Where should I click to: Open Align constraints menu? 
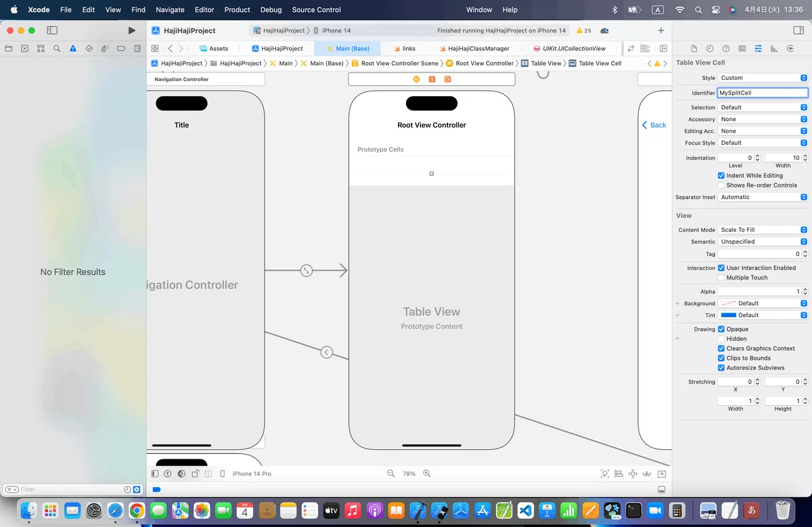coord(618,474)
